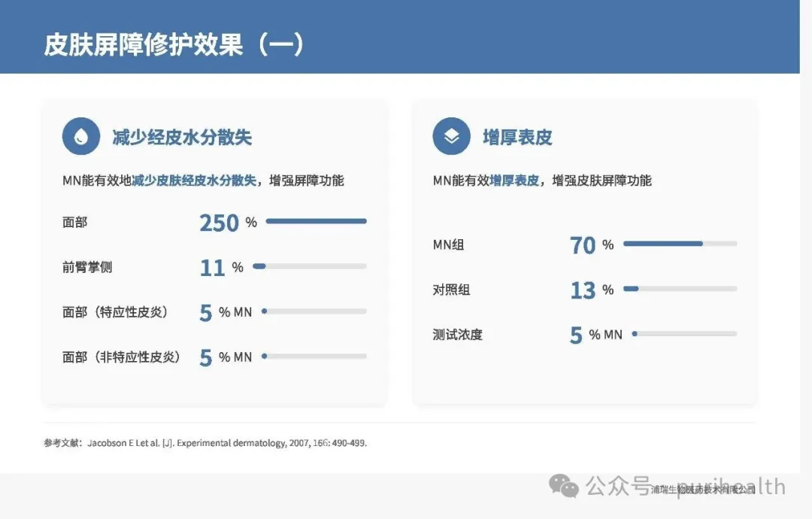Viewport: 812px width, 519px height.
Task: Click the 面部（特应性皮炎） progress bar
Action: pos(314,311)
